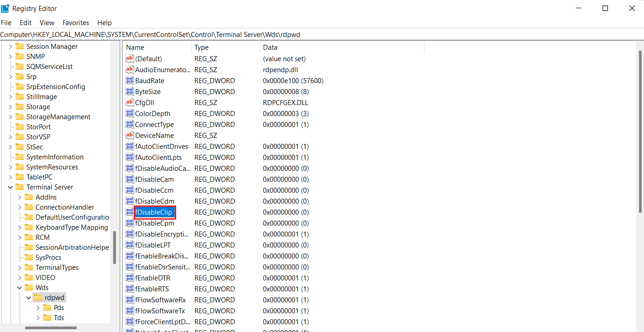Image resolution: width=644 pixels, height=332 pixels.
Task: Select the fDisableCdm value entry
Action: tap(154, 201)
